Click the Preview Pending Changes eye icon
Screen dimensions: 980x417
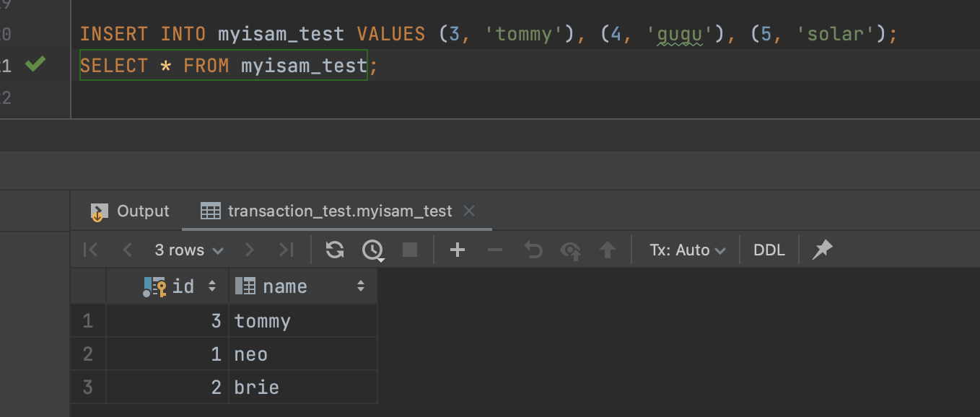570,250
